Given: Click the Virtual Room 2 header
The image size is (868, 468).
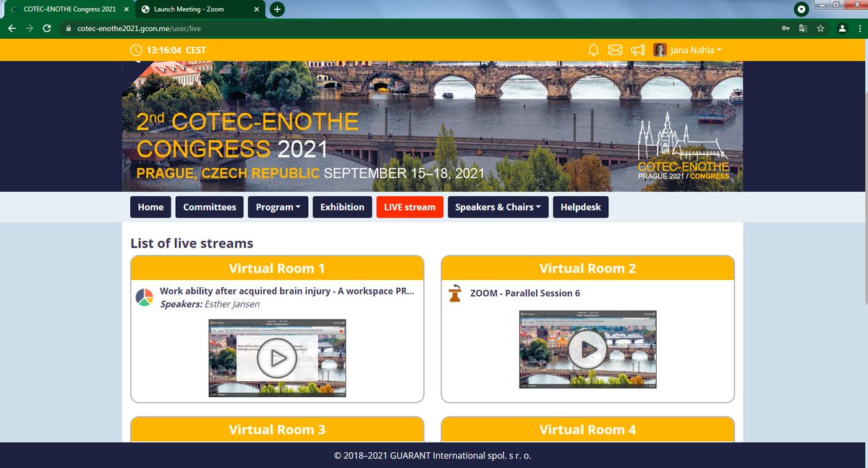Looking at the screenshot, I should point(587,268).
